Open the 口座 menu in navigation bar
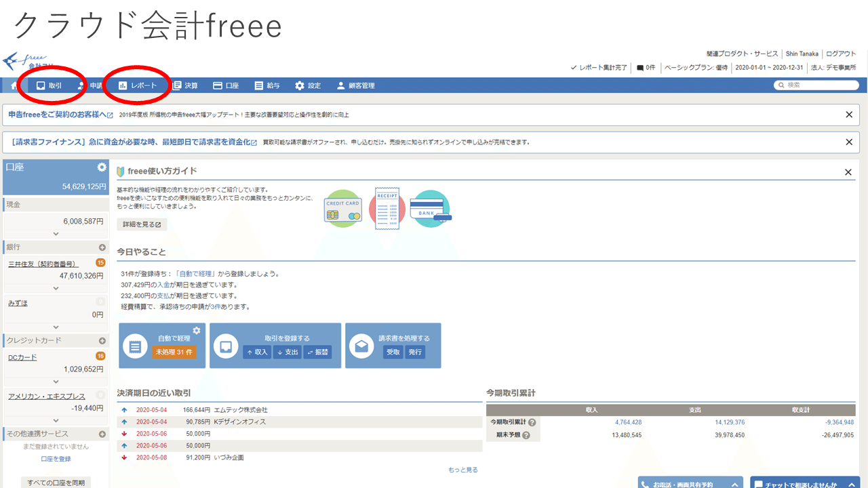Viewport: 868px width, 488px height. 226,86
